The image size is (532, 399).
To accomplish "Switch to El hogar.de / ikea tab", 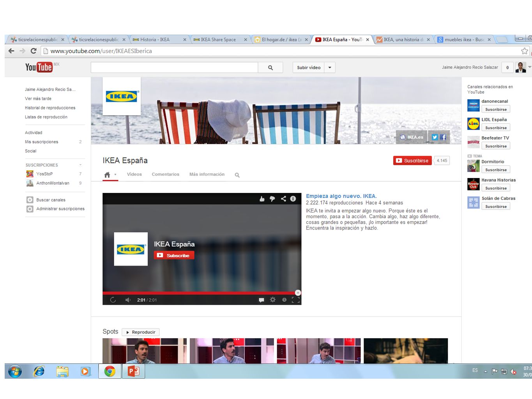I will (x=281, y=39).
